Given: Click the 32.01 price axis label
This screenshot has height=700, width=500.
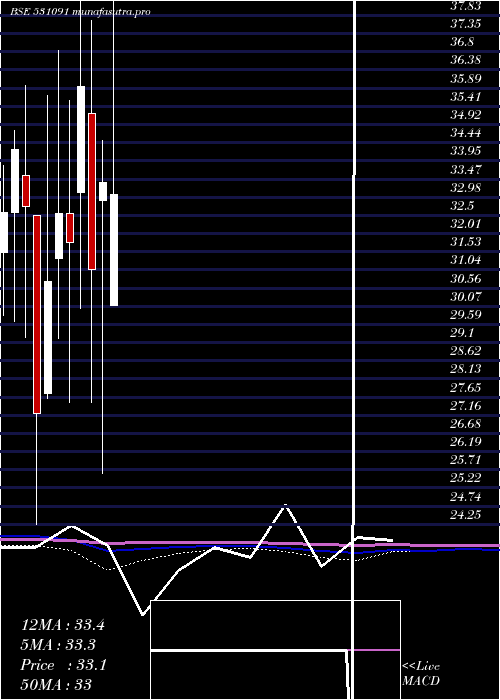Looking at the screenshot, I should 466,224.
